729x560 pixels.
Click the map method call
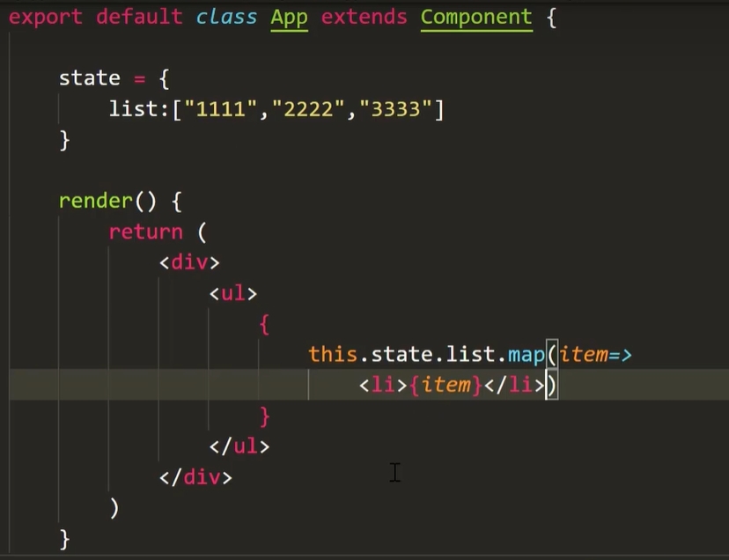click(526, 355)
